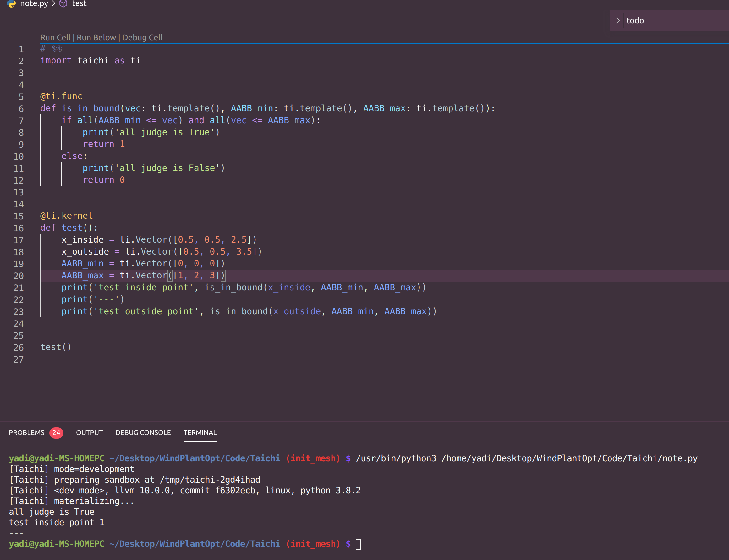This screenshot has height=560, width=729.
Task: Place cursor on the test() call
Action: [x=56, y=347]
